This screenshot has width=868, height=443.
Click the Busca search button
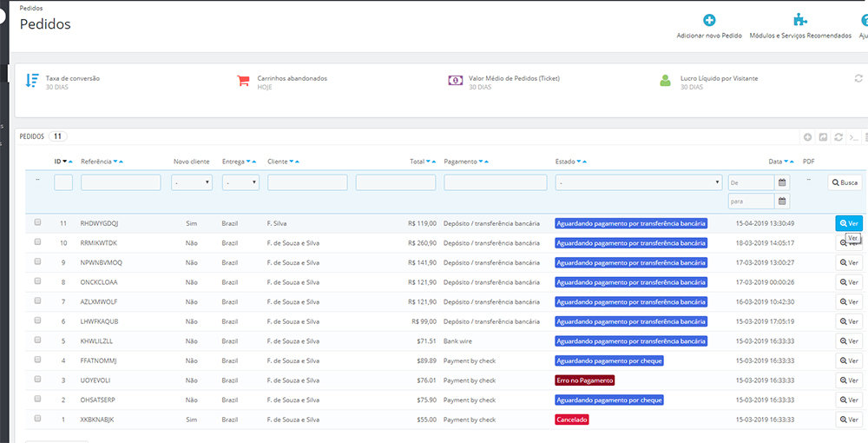(x=844, y=182)
